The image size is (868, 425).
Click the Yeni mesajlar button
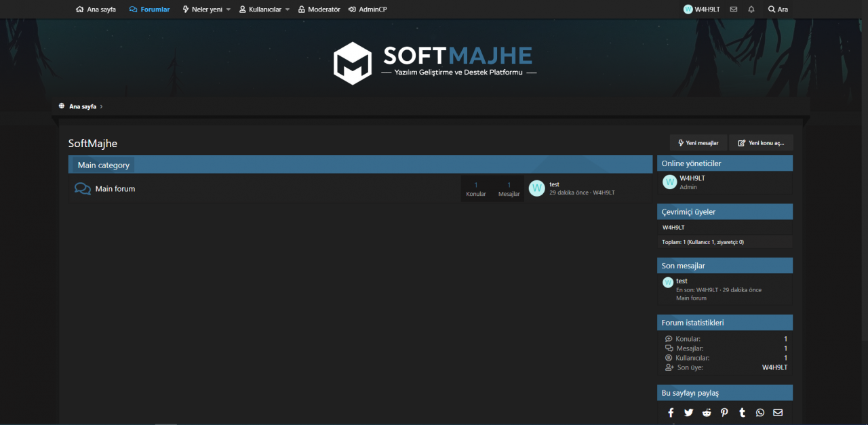click(x=698, y=143)
